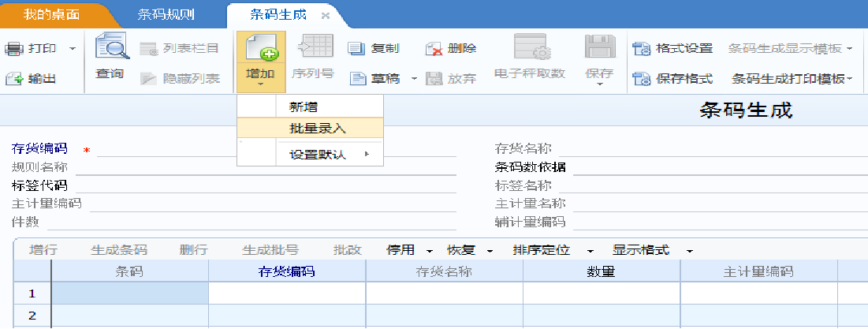Open the 保存 dropdown arrow

tap(600, 85)
